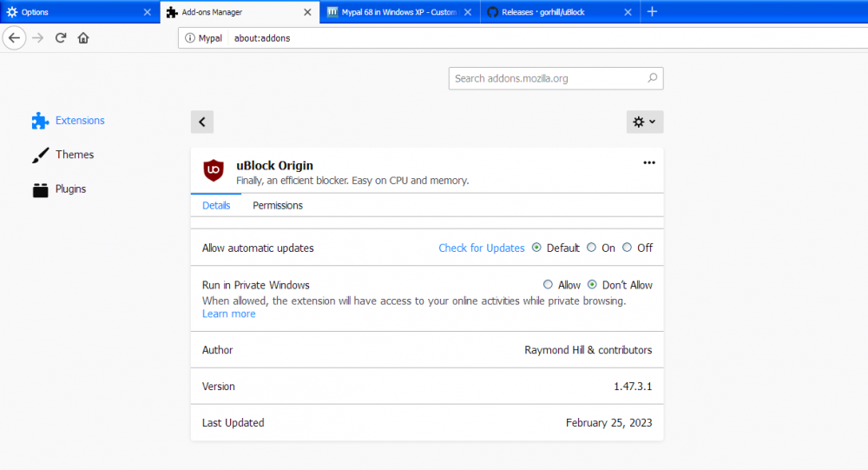
Task: Click the uBlock Origin shield icon
Action: (214, 171)
